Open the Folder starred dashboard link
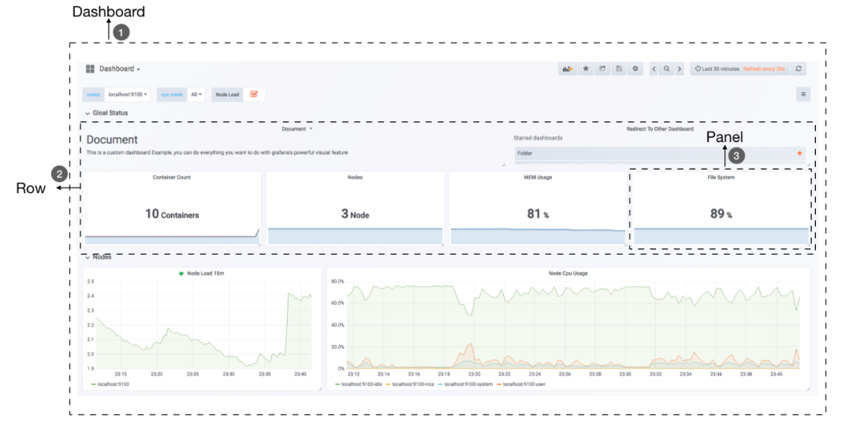The height and width of the screenshot is (422, 868). (660, 153)
